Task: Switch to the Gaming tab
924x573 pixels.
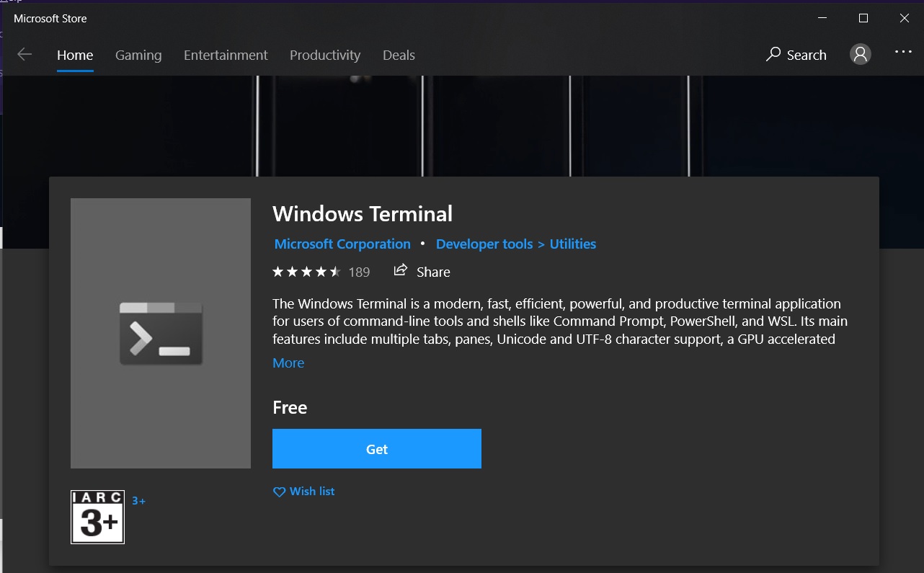Action: tap(138, 55)
